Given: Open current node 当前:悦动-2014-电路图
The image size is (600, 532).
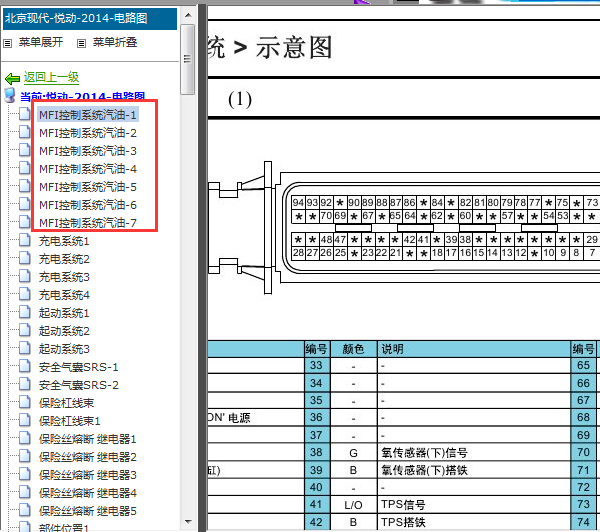Looking at the screenshot, I should pos(83,96).
